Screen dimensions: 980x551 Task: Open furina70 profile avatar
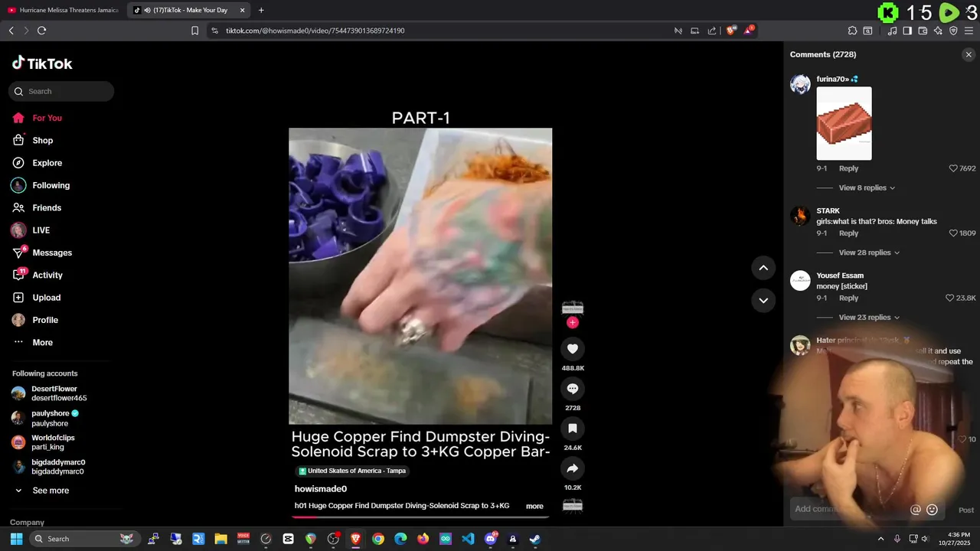click(x=800, y=84)
